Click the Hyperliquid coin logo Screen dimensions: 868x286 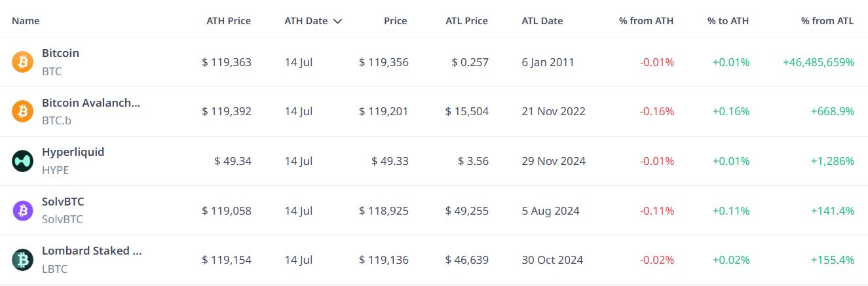[22, 161]
